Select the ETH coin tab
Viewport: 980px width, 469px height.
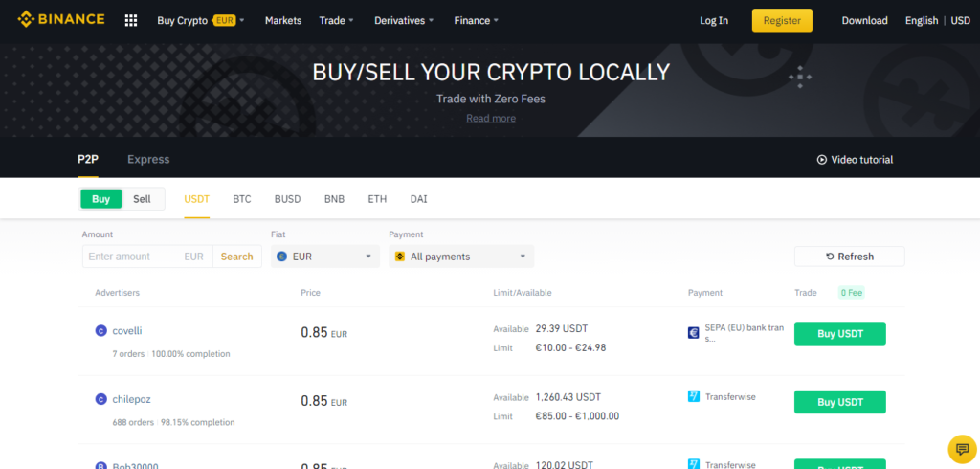point(377,199)
